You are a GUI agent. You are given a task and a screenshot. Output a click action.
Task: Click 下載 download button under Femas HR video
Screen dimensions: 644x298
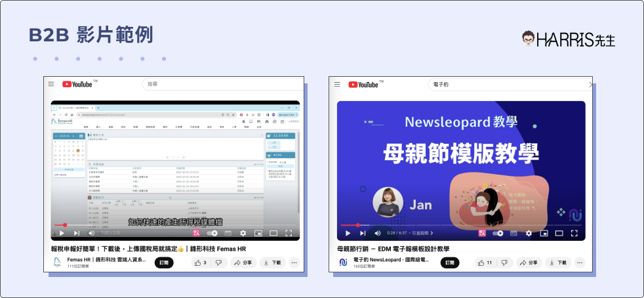coord(272,263)
